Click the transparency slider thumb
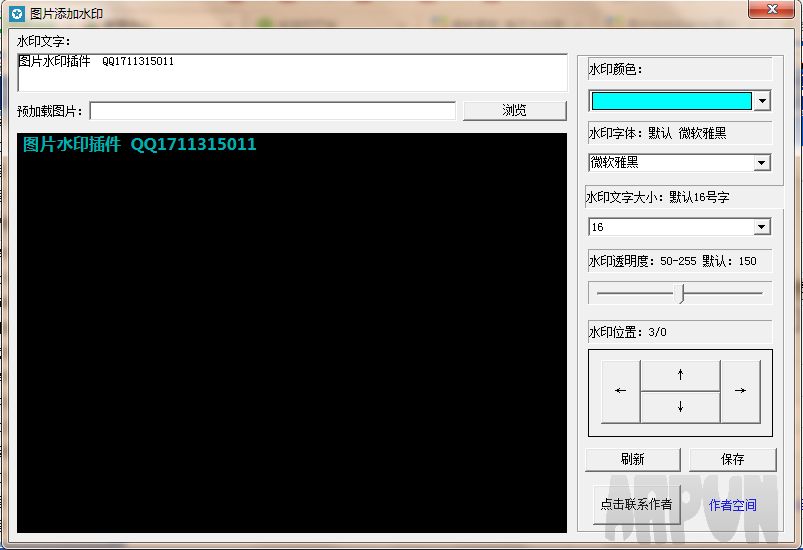 tap(680, 293)
